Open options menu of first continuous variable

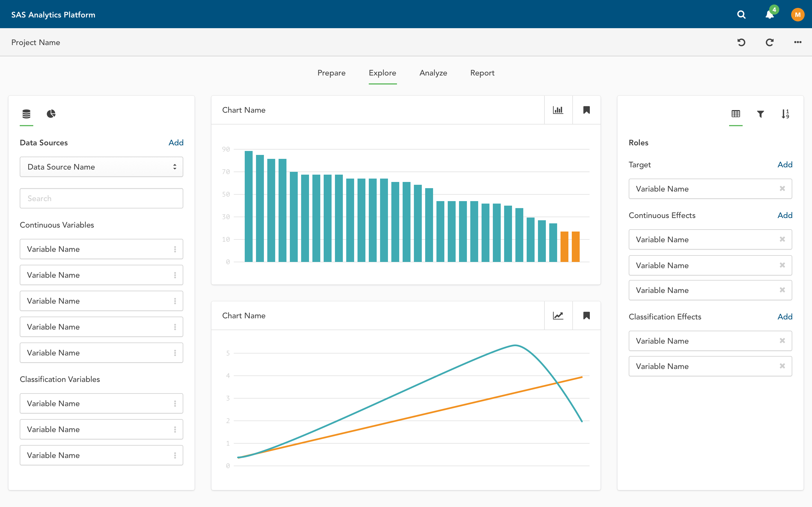pos(175,249)
